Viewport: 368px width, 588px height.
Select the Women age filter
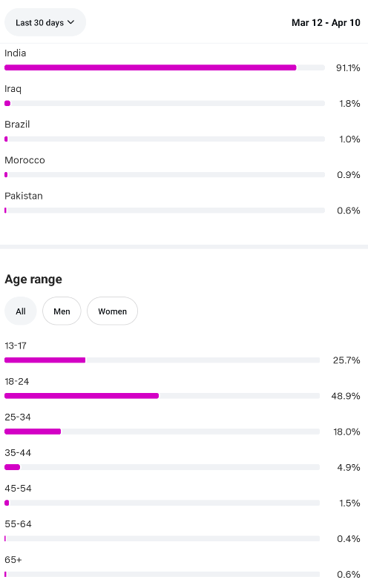coord(113,311)
